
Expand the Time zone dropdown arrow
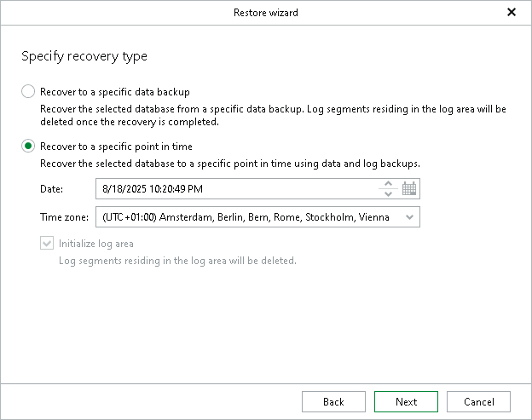(410, 217)
